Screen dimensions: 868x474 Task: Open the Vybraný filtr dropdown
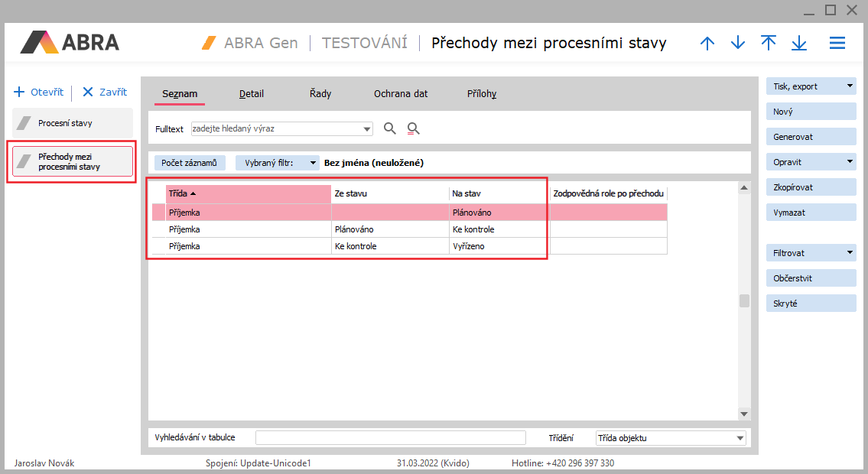314,163
